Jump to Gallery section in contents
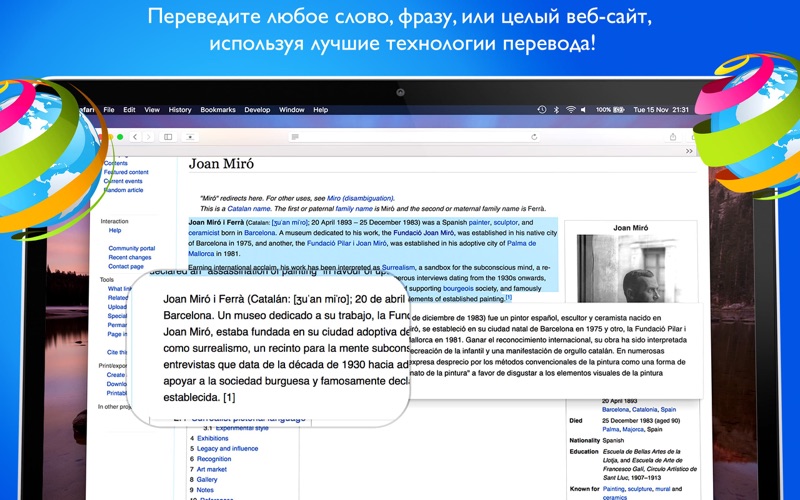This screenshot has width=800, height=500. [207, 480]
